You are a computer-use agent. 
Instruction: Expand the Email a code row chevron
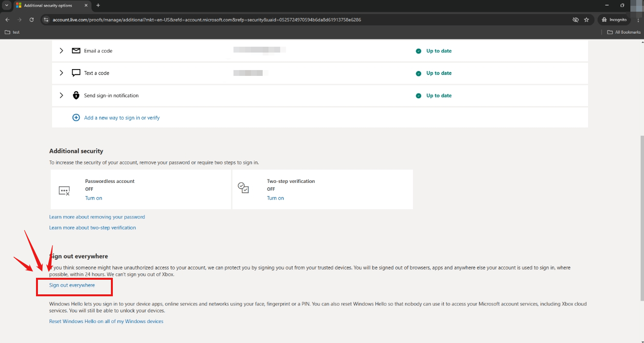(61, 51)
